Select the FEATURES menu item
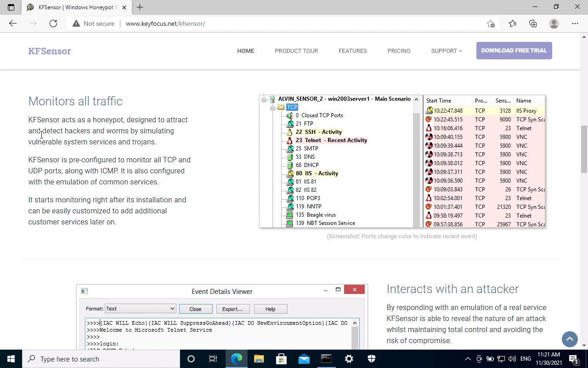 [352, 51]
